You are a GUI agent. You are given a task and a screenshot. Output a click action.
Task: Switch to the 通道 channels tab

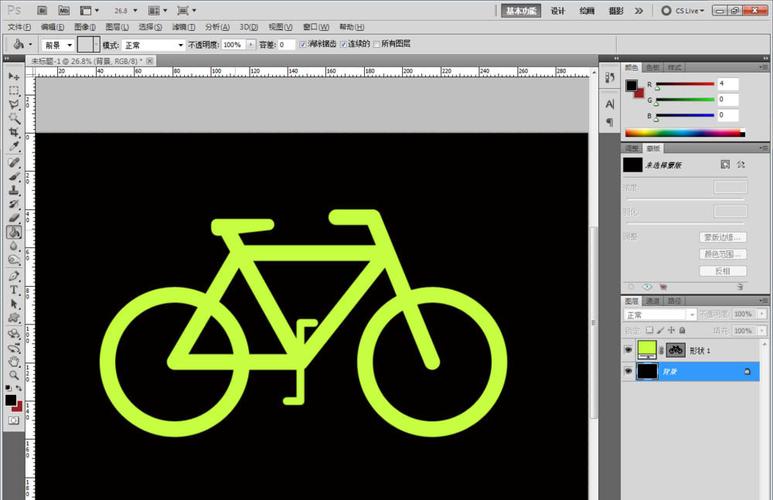pyautogui.click(x=652, y=301)
